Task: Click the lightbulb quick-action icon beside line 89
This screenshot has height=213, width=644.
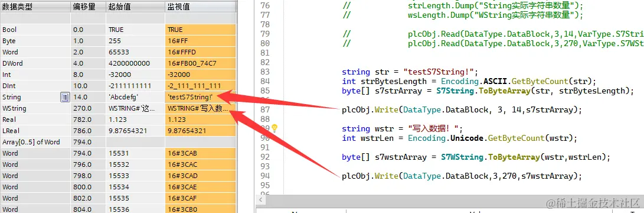Action: (x=274, y=128)
